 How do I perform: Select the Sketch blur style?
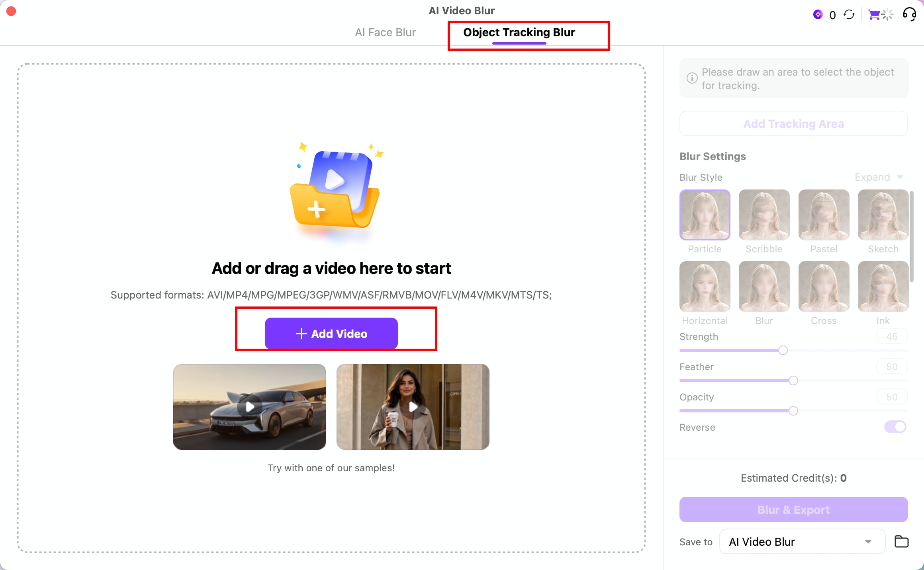click(x=883, y=215)
